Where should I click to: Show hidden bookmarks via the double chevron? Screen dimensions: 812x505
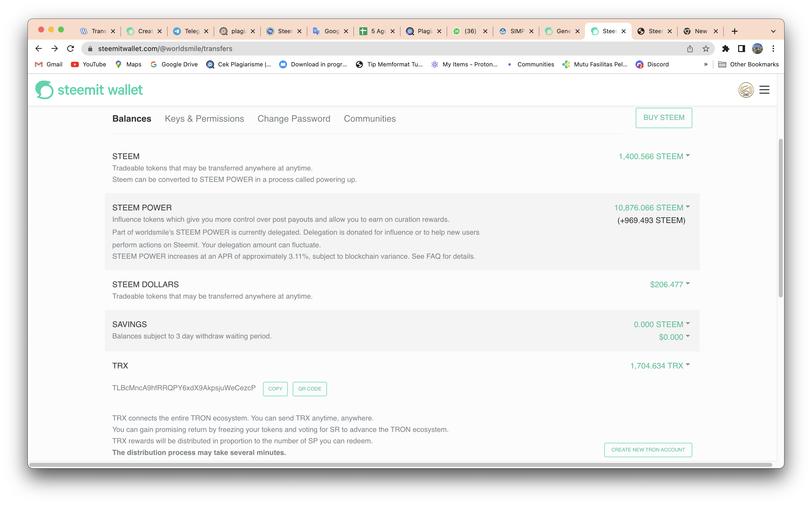[706, 64]
